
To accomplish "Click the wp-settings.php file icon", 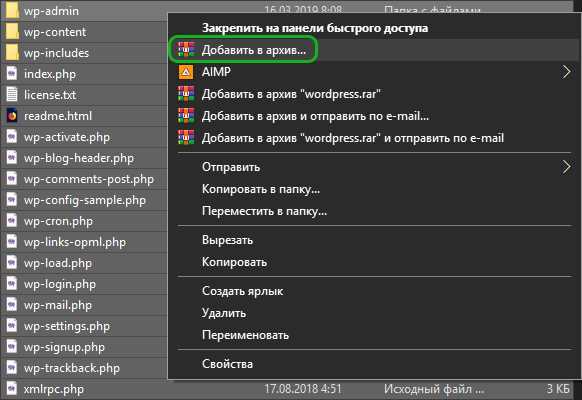I will pos(12,326).
